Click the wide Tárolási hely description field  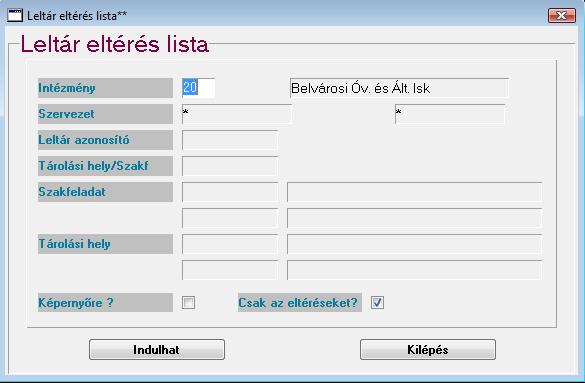[414, 244]
